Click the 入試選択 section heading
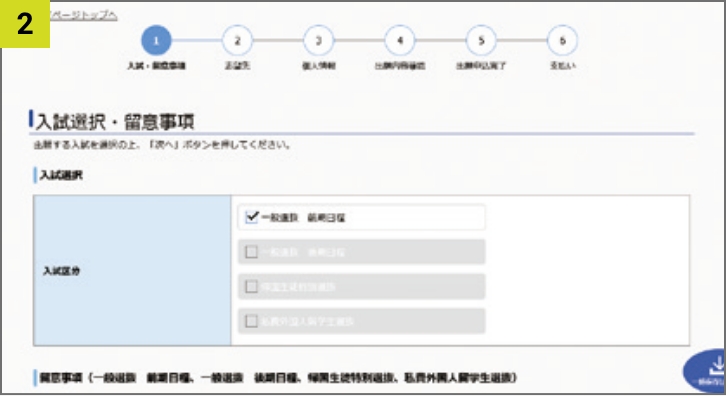This screenshot has height=396, width=726. 62,175
